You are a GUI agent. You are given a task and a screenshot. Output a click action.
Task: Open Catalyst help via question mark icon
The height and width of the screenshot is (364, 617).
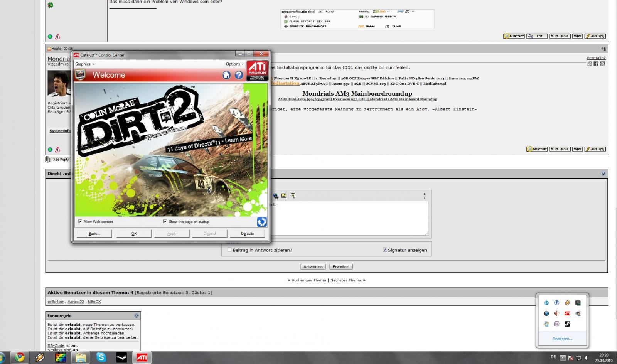pyautogui.click(x=239, y=75)
